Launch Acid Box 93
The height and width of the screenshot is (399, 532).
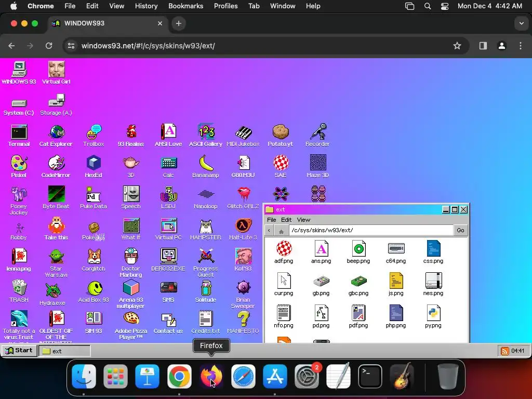point(94,291)
